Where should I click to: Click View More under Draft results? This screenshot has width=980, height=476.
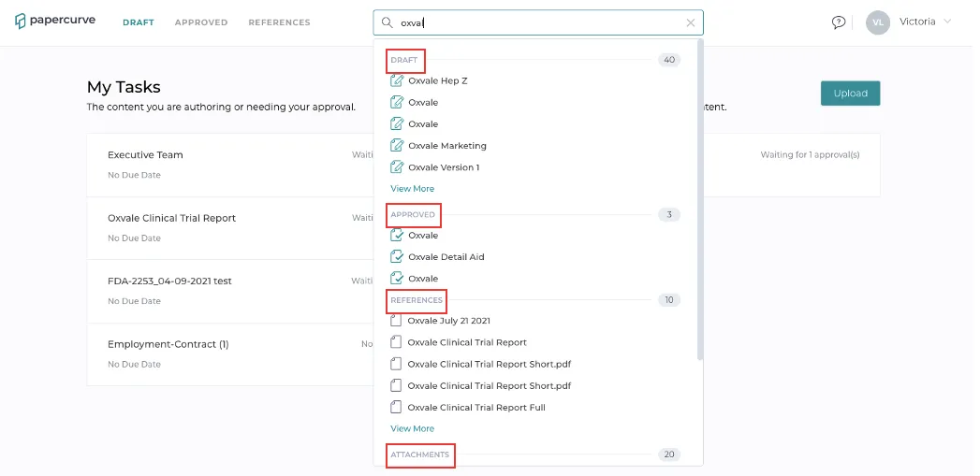click(x=412, y=189)
